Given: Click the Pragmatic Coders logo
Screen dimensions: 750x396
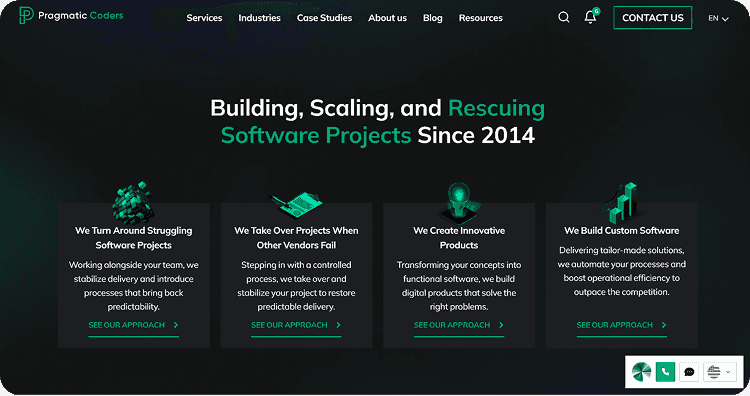Looking at the screenshot, I should [71, 16].
